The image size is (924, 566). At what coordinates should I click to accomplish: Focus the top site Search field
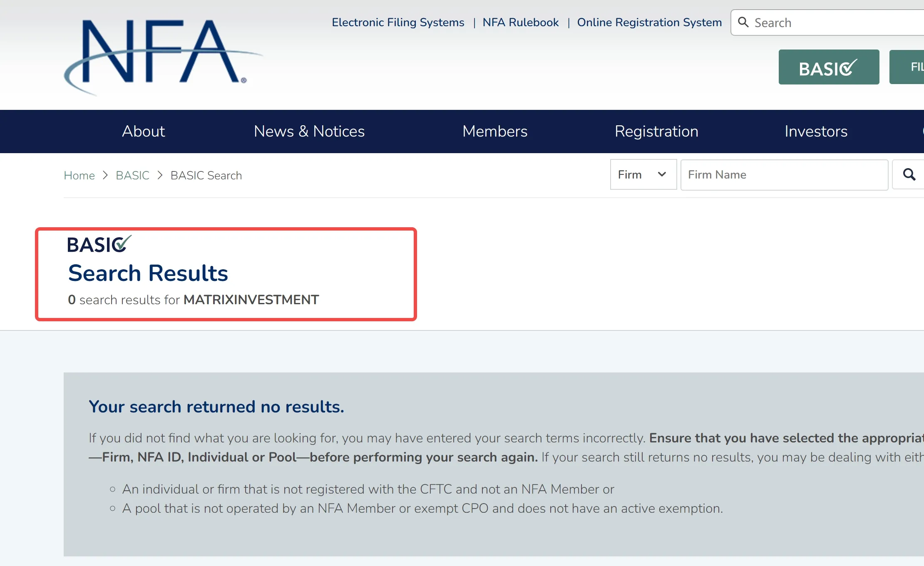point(828,22)
